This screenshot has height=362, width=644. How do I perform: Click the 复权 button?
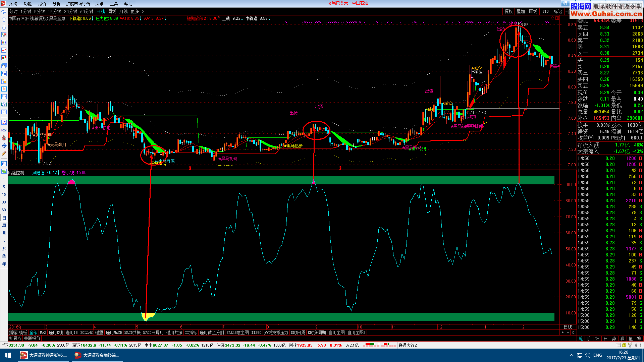coord(509,11)
